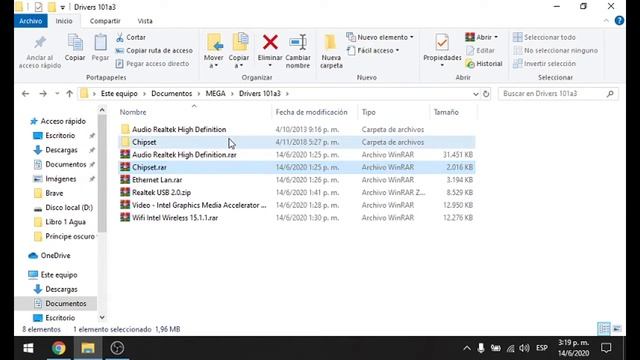
Task: Select Este equipo in navigation pane
Action: click(59, 275)
